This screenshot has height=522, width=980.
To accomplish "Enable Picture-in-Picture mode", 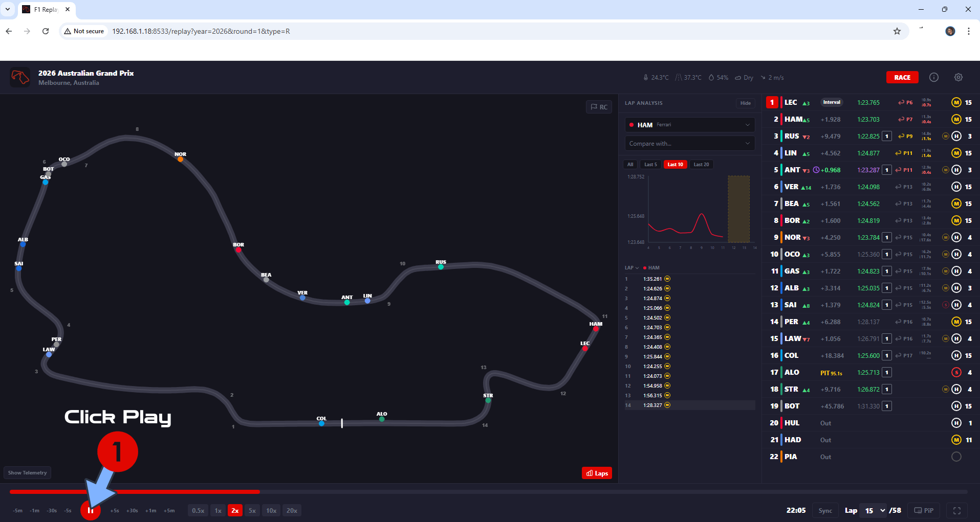I will (x=924, y=510).
